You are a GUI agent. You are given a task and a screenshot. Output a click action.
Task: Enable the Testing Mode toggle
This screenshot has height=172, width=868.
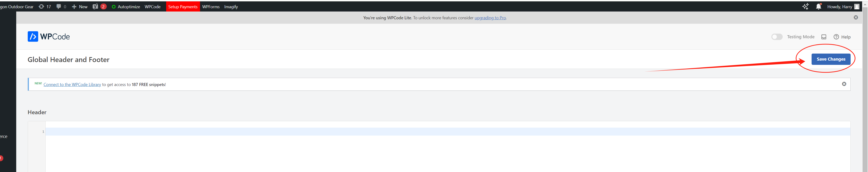click(x=777, y=37)
